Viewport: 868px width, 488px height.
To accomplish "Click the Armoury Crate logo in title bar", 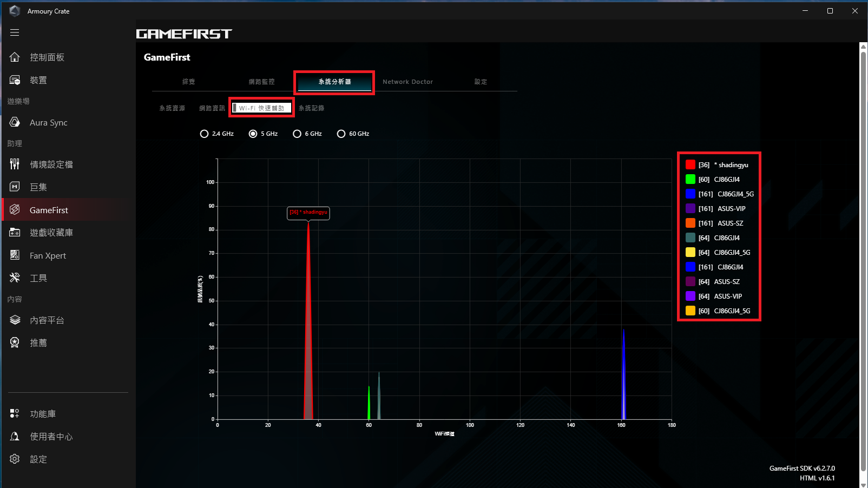I will point(15,11).
